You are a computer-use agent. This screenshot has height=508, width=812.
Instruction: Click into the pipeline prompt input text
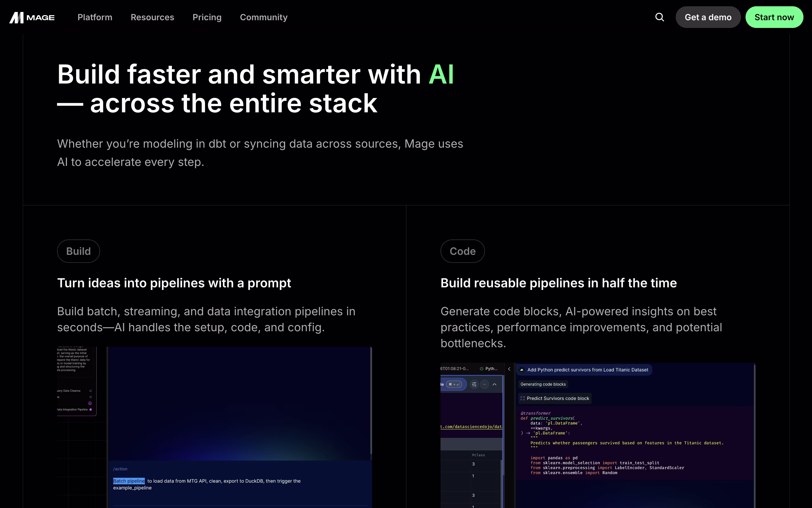pos(207,484)
